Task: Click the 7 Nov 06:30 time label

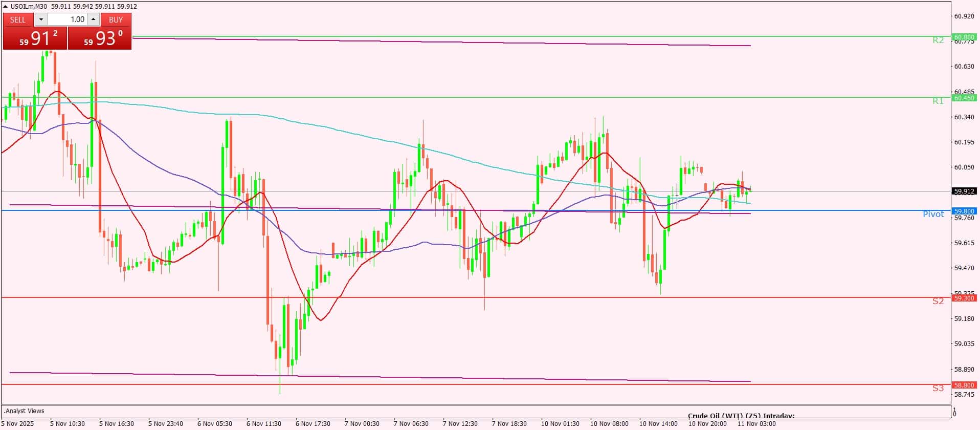Action: (x=411, y=424)
